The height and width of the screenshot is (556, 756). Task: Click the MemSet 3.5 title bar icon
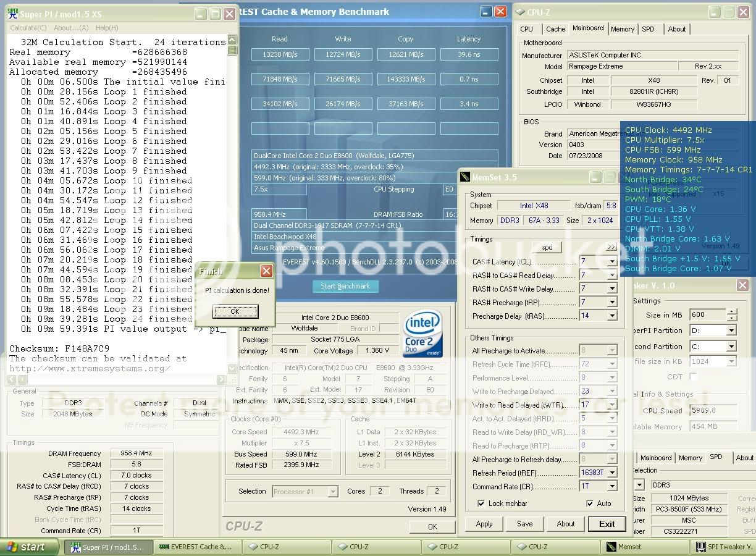click(466, 177)
